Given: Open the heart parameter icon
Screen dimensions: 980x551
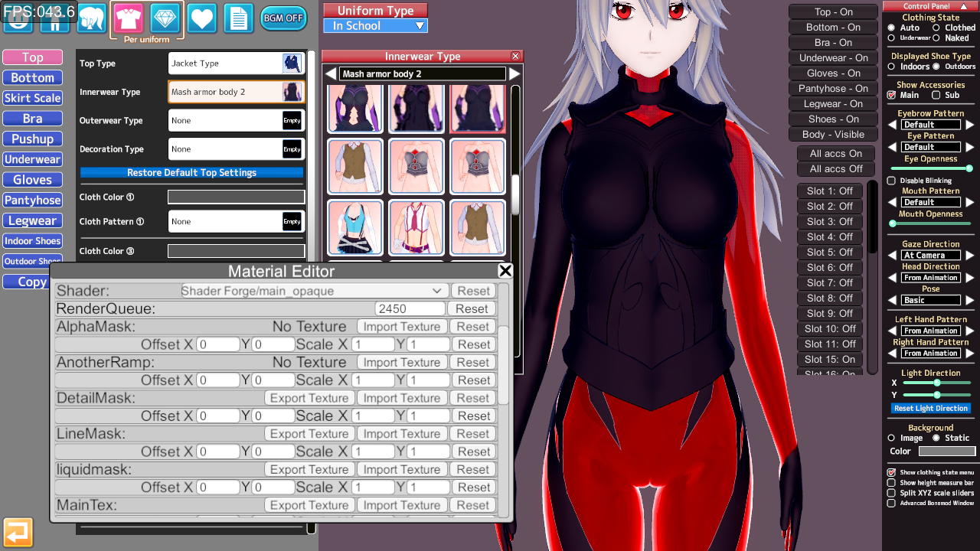Looking at the screenshot, I should point(202,18).
